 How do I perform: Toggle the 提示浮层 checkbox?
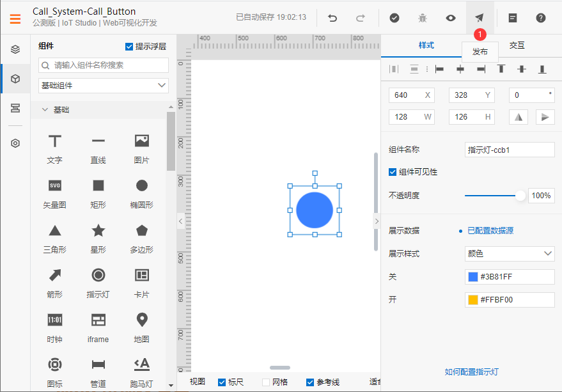[129, 47]
